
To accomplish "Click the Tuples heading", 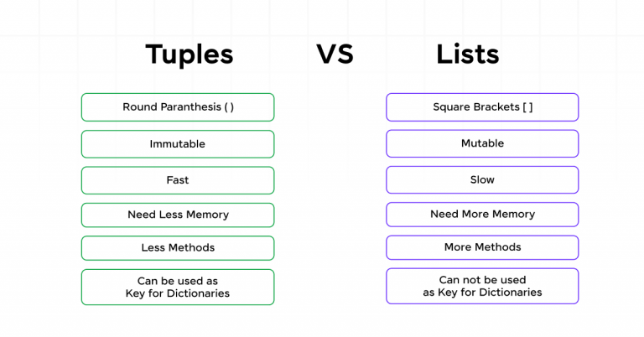I will click(x=190, y=54).
